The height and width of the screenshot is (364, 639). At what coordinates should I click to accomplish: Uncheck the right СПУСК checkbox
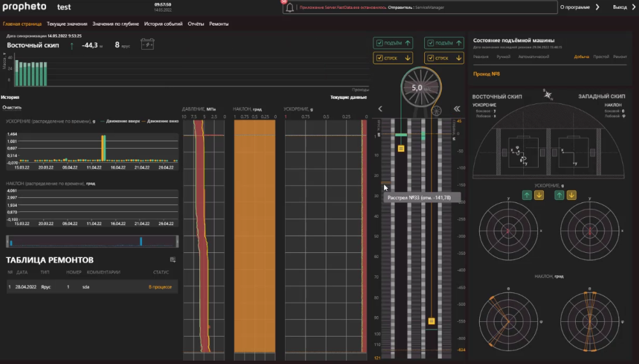point(430,58)
